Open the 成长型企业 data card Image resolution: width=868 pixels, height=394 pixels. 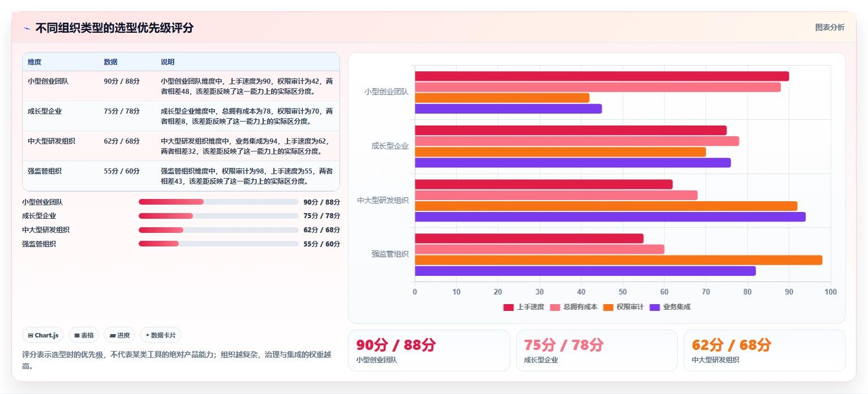596,350
